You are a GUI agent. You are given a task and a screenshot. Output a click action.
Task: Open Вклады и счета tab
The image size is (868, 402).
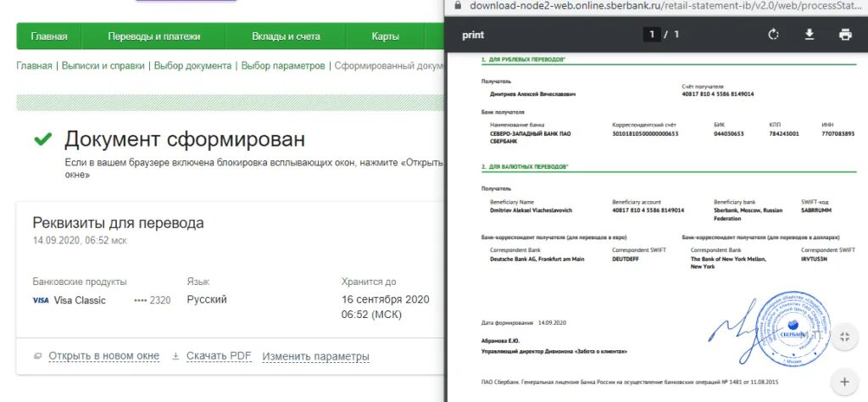[286, 36]
